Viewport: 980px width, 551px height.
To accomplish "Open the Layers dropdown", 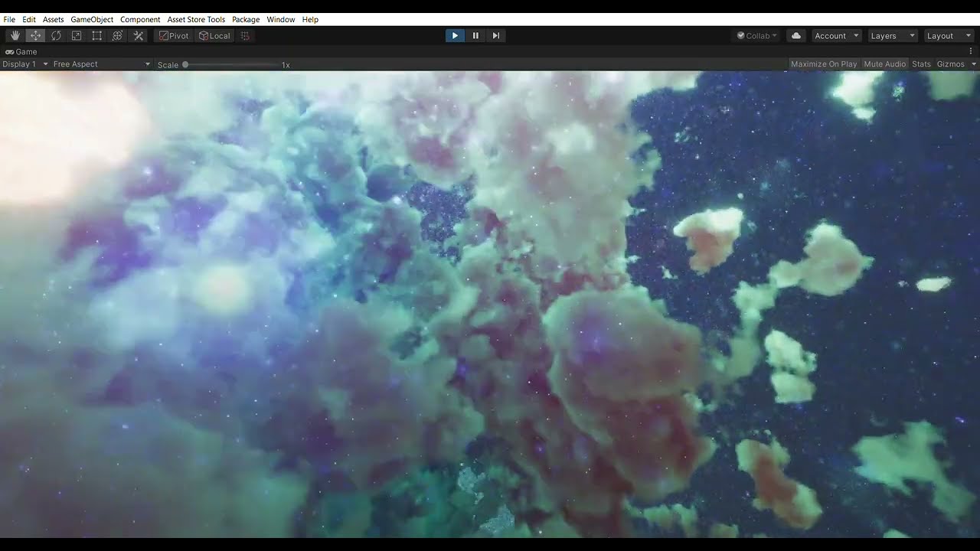I will pyautogui.click(x=892, y=36).
